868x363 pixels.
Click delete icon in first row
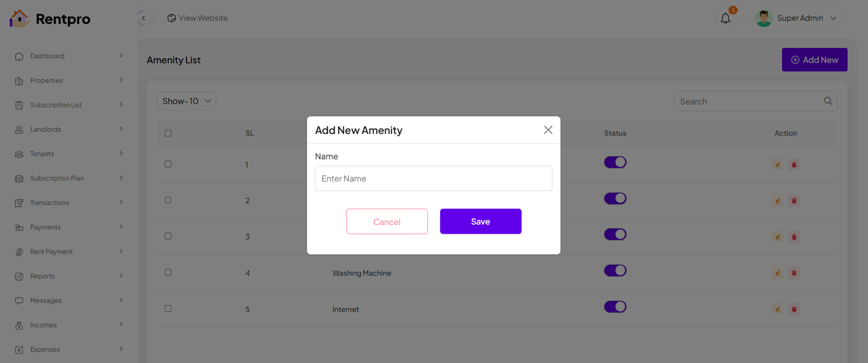(794, 164)
